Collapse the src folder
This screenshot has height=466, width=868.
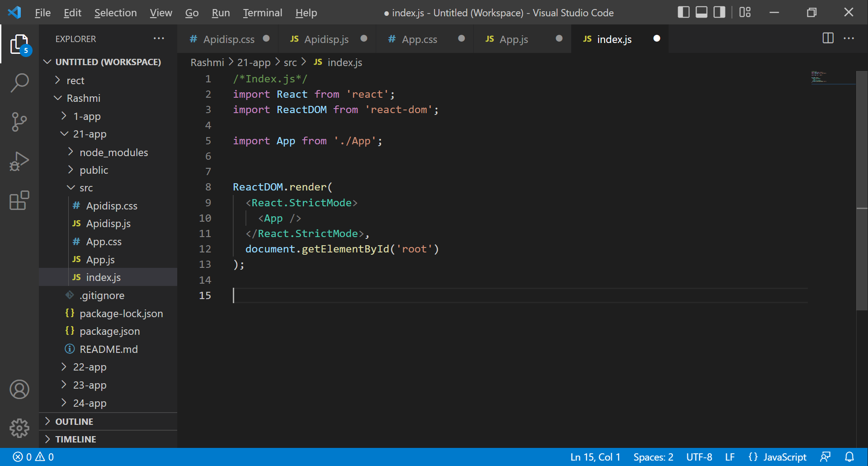click(x=108, y=188)
